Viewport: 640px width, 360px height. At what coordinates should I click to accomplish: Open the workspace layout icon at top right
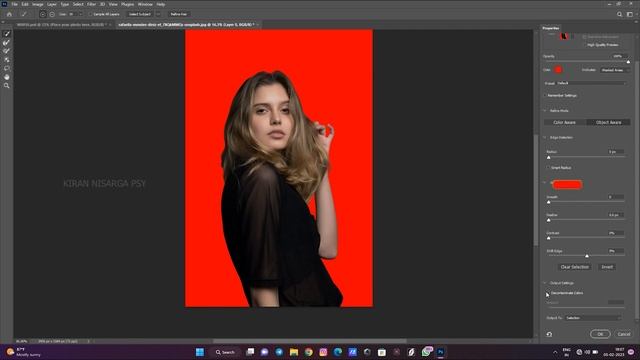(629, 14)
